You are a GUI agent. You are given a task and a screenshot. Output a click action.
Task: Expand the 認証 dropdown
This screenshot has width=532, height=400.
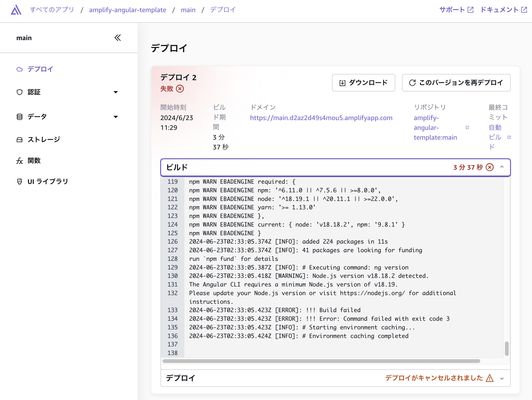tap(116, 92)
